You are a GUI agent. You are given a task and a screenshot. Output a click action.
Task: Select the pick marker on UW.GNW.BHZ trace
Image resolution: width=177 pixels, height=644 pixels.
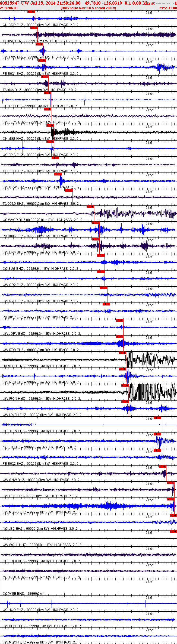coord(163,467)
